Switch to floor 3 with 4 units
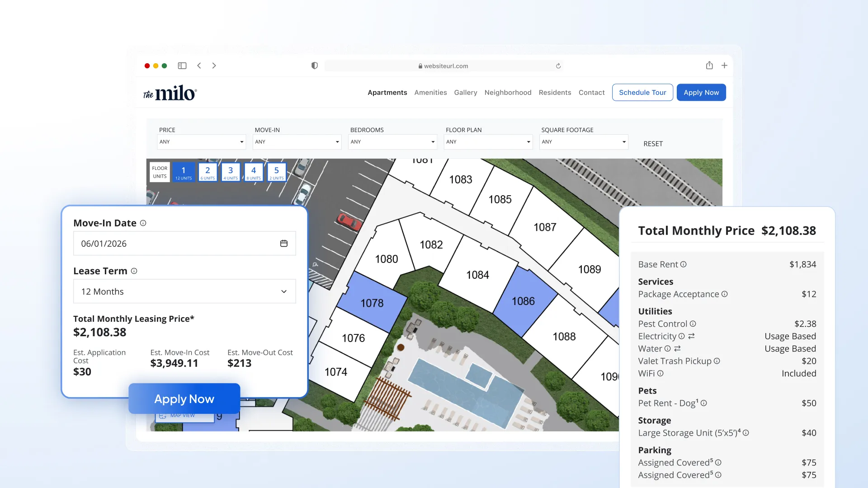 click(231, 172)
